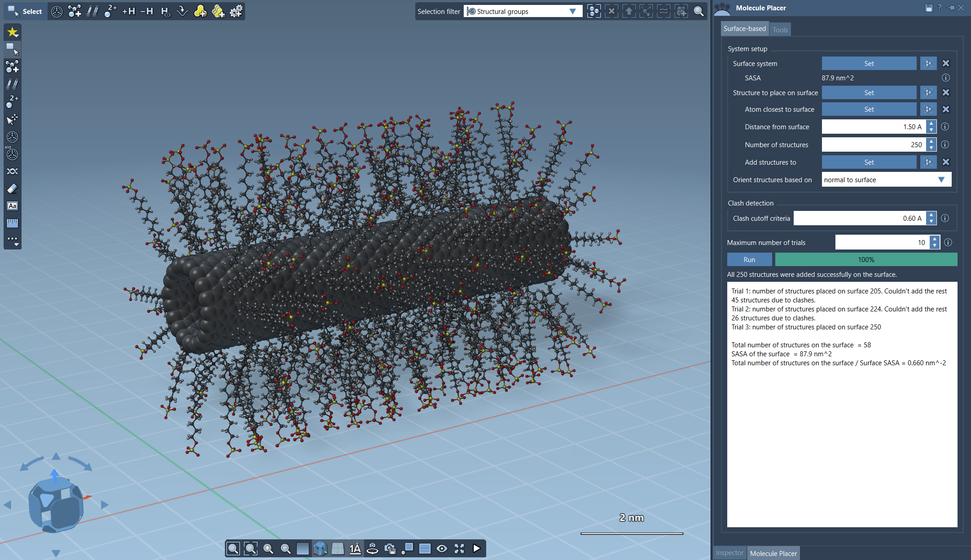The width and height of the screenshot is (971, 560).
Task: Toggle hydrogen visibility (H eye) icon
Action: click(x=165, y=11)
